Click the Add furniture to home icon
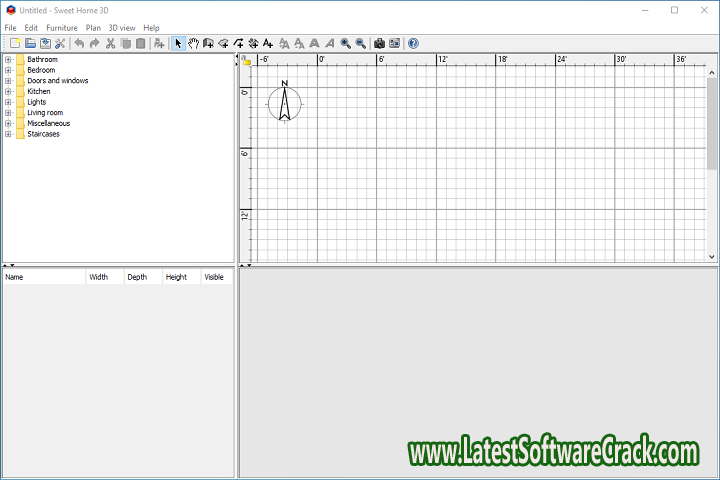The image size is (720, 480). (x=159, y=43)
